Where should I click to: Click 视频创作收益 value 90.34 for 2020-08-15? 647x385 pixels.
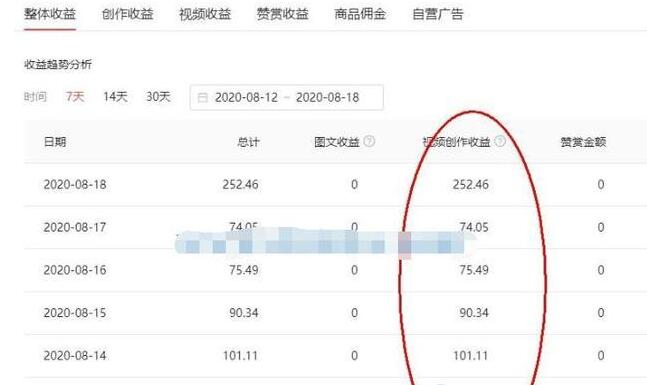pyautogui.click(x=474, y=313)
